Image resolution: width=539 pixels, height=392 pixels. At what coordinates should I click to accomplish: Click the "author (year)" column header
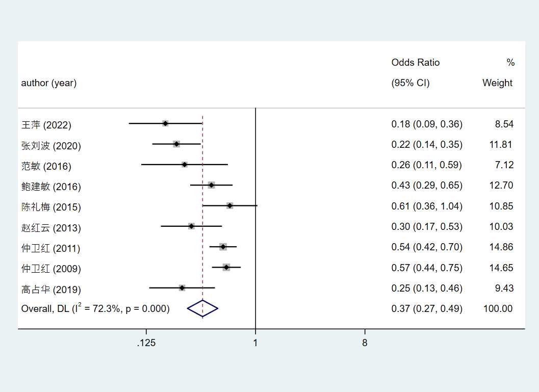(x=49, y=83)
